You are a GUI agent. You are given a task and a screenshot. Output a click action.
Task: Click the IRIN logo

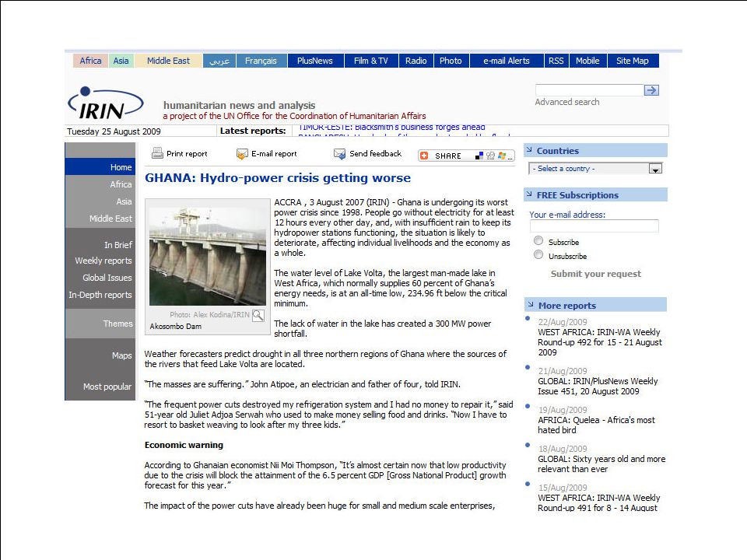tap(105, 103)
